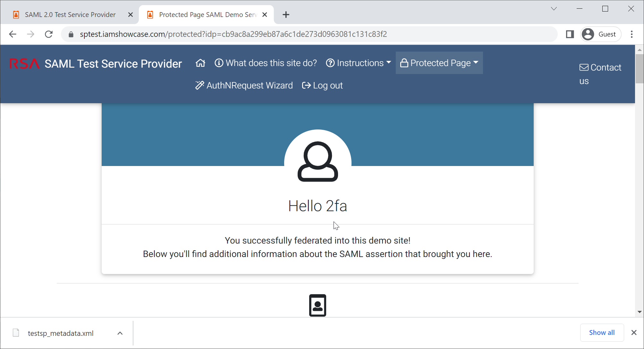Open the AuthNRequest Wizard link
The height and width of the screenshot is (349, 644).
[244, 86]
